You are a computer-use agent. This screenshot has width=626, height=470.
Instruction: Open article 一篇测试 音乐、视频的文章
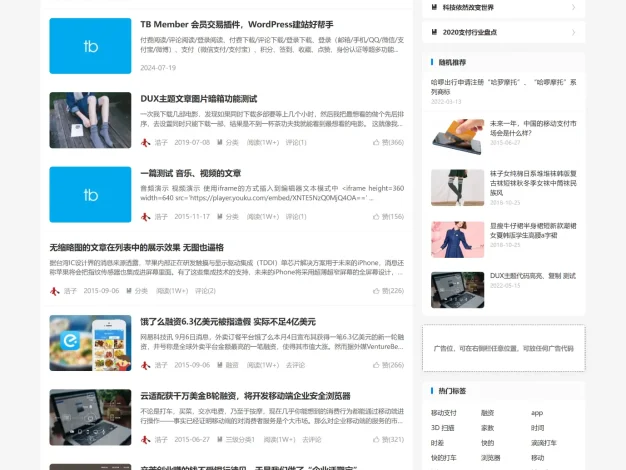tap(190, 173)
